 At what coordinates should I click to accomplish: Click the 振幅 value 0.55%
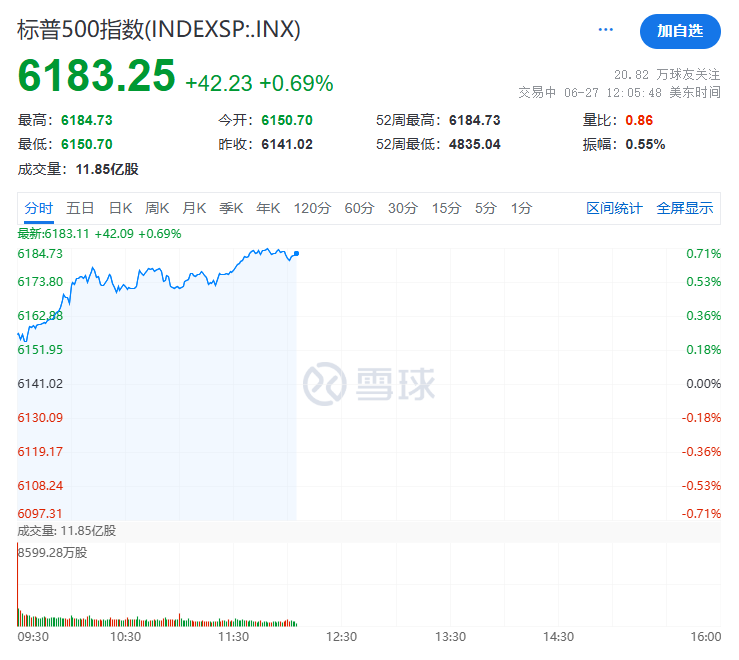pyautogui.click(x=645, y=144)
